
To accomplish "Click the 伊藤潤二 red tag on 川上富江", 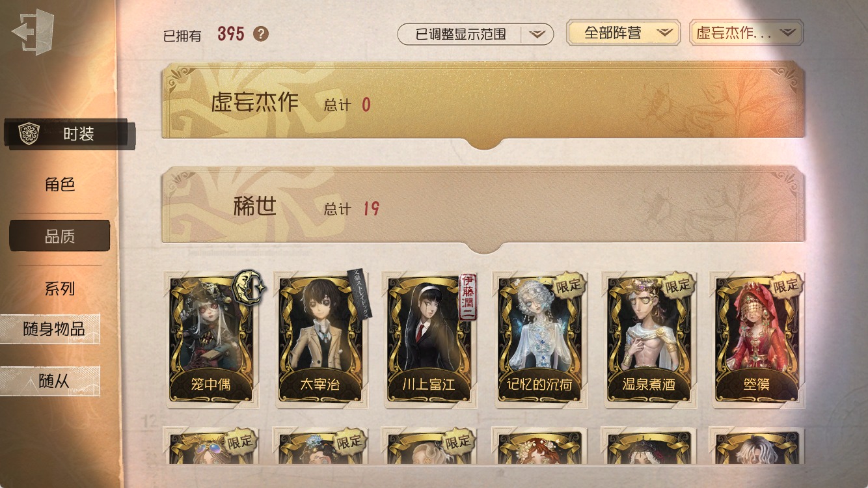I will coord(468,297).
